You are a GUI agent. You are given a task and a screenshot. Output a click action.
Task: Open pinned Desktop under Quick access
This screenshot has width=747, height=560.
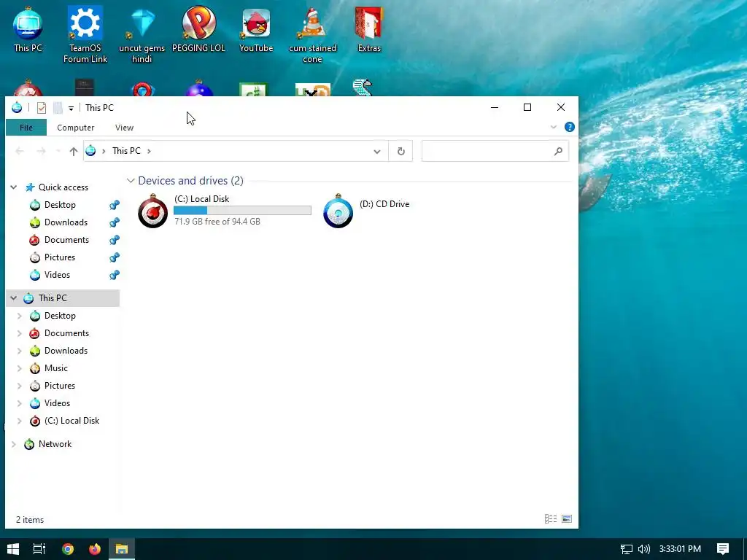tap(60, 205)
